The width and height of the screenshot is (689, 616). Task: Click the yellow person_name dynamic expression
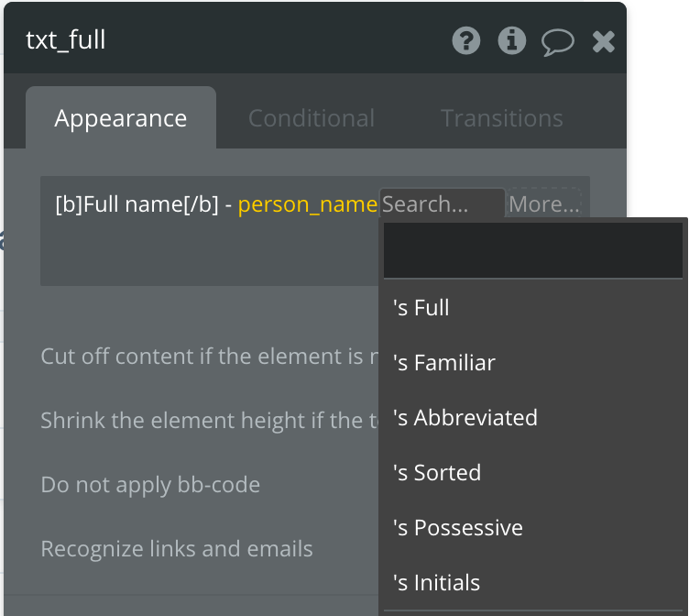[x=307, y=204]
